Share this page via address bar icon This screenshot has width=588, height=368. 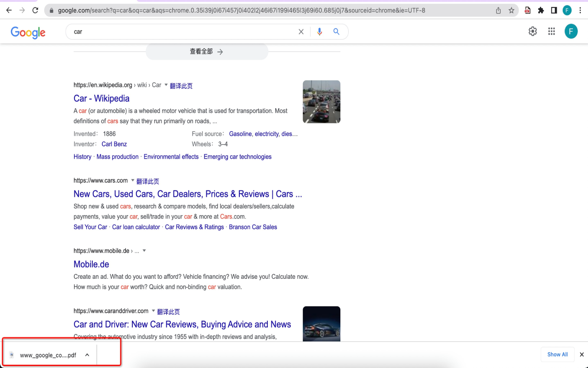tap(498, 10)
